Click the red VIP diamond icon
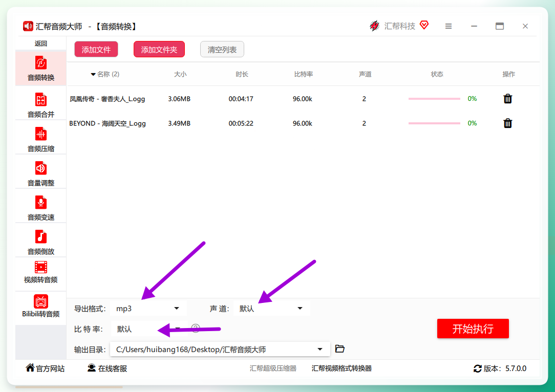The image size is (555, 392). click(424, 25)
